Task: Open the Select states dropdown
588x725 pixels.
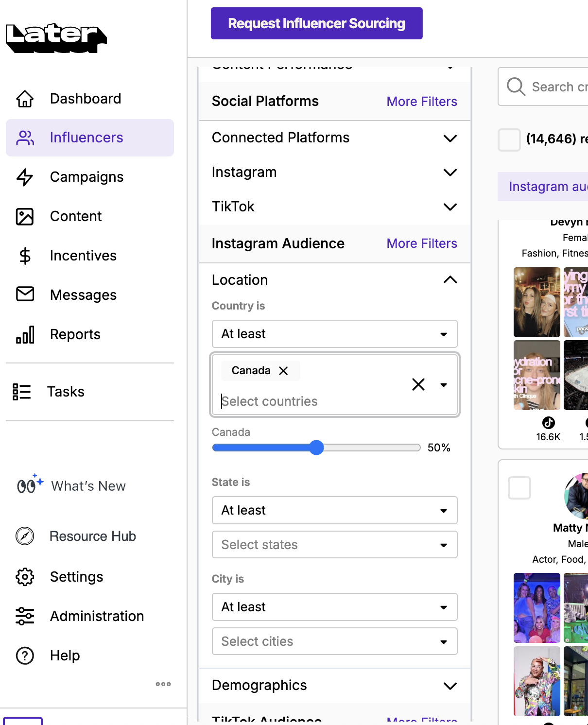Action: 335,545
